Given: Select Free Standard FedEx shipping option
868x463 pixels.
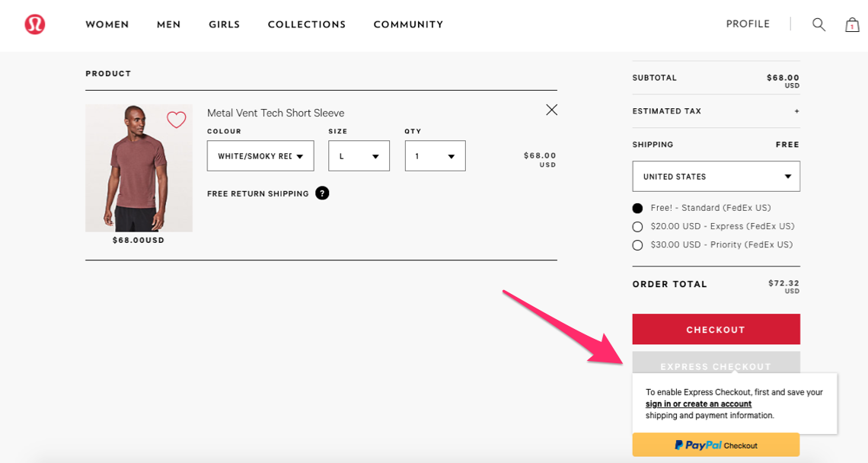Looking at the screenshot, I should coord(638,208).
